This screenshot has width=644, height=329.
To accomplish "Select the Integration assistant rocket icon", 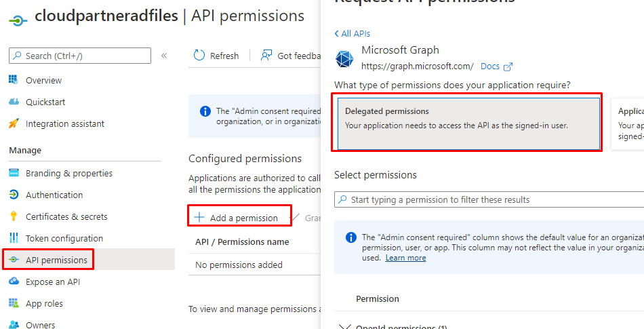I will coord(14,123).
